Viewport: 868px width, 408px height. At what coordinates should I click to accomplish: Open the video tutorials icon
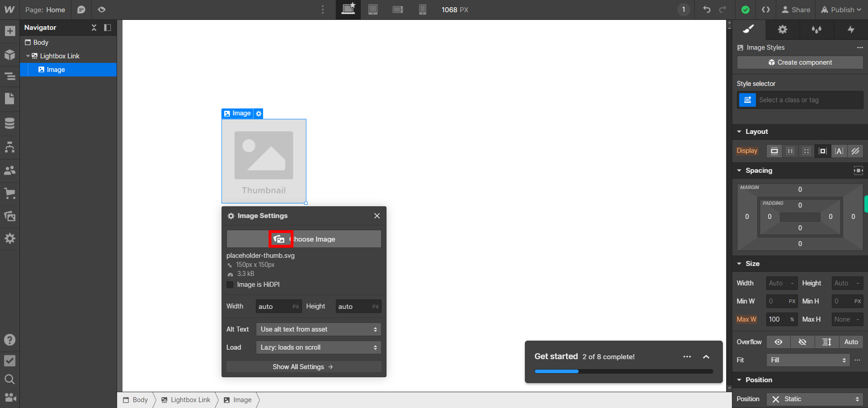coord(9,398)
